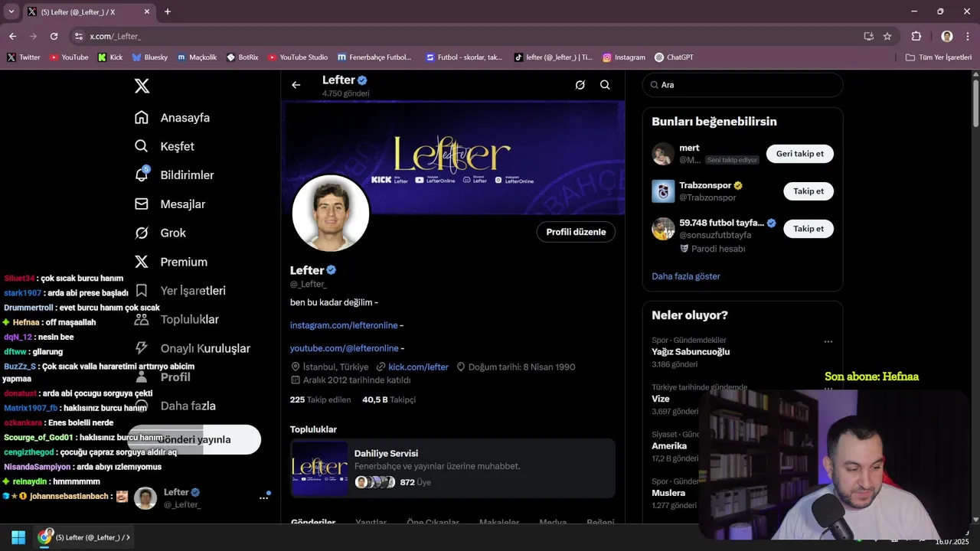Open Chrome extensions puzzle icon
The width and height of the screenshot is (980, 551).
916,36
